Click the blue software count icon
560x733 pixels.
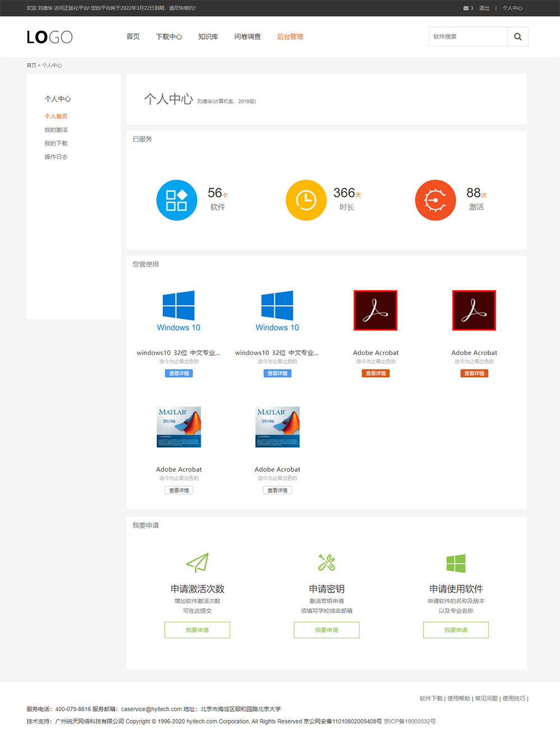[x=176, y=200]
